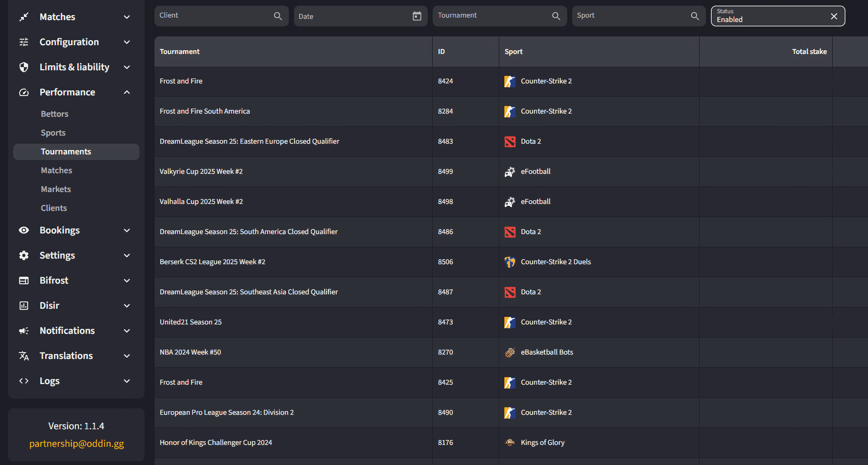Image resolution: width=868 pixels, height=465 pixels.
Task: Select Clients in the Performance submenu
Action: coord(54,208)
